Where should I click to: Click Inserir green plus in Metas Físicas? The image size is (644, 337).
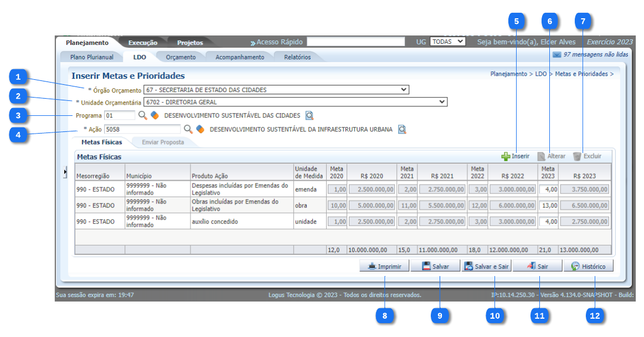pyautogui.click(x=506, y=157)
